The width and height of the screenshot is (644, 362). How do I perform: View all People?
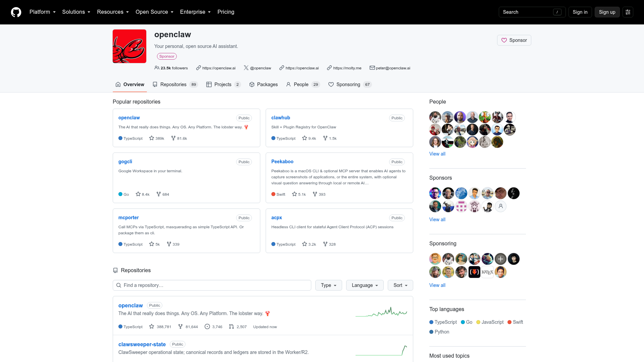pyautogui.click(x=437, y=154)
